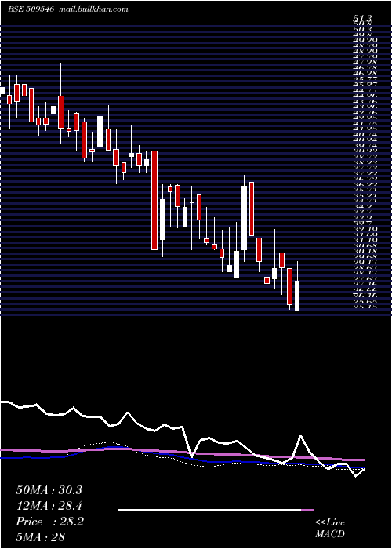This screenshot has height=549, width=392.
Task: Select the 50MA : 30.3 reading
Action: coord(49,490)
